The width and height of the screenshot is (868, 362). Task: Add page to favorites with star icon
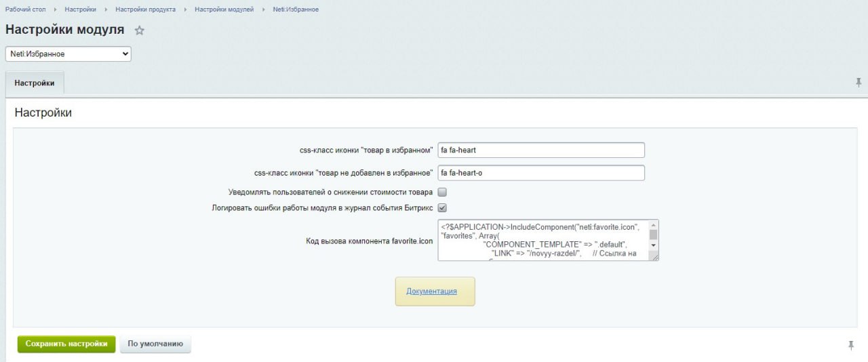click(140, 31)
